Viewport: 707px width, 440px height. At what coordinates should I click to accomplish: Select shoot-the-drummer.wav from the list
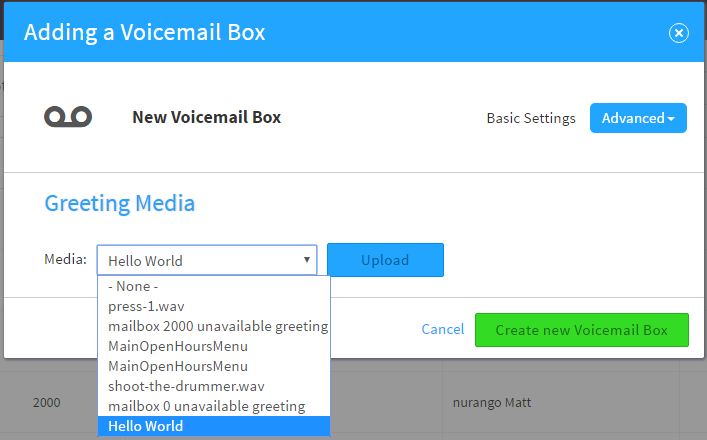click(214, 386)
